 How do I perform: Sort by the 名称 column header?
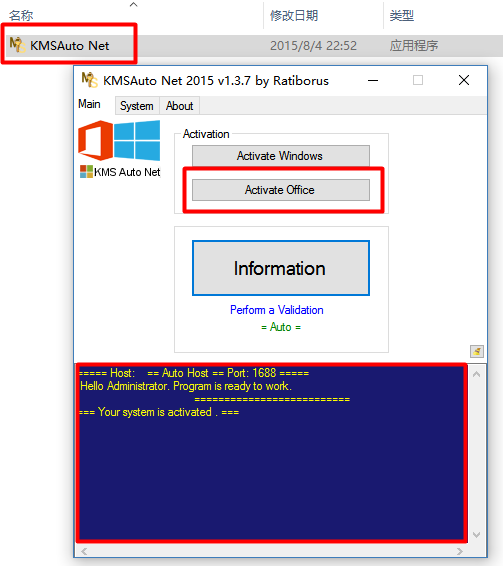point(21,16)
